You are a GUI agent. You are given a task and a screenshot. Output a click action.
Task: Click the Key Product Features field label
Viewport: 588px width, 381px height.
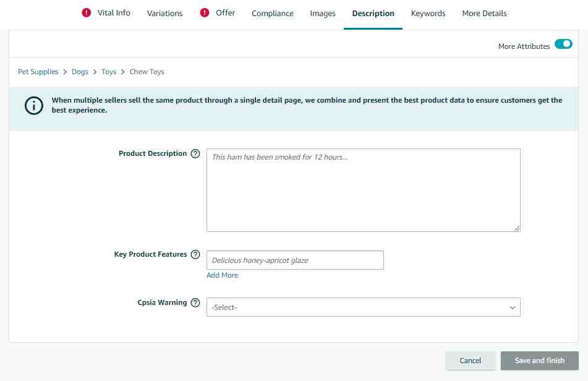(x=150, y=254)
